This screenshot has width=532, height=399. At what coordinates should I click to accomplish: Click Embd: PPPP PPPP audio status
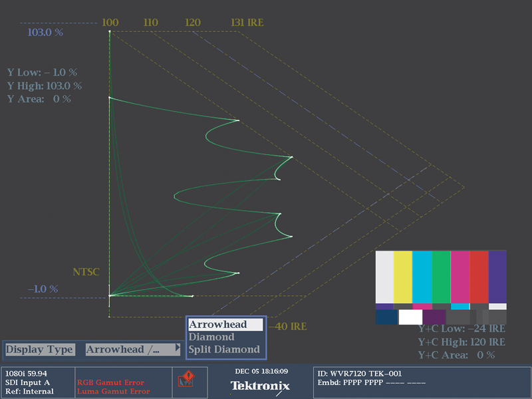tap(372, 383)
